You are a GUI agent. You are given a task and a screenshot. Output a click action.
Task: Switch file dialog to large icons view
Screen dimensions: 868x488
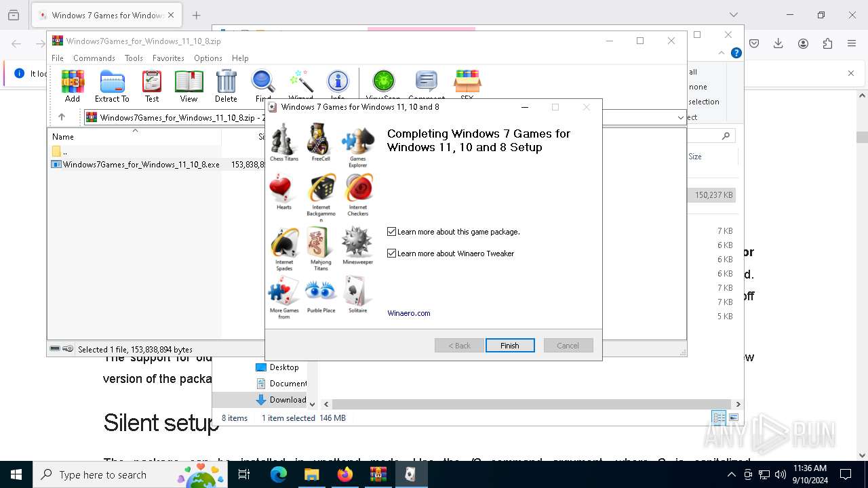tap(733, 418)
